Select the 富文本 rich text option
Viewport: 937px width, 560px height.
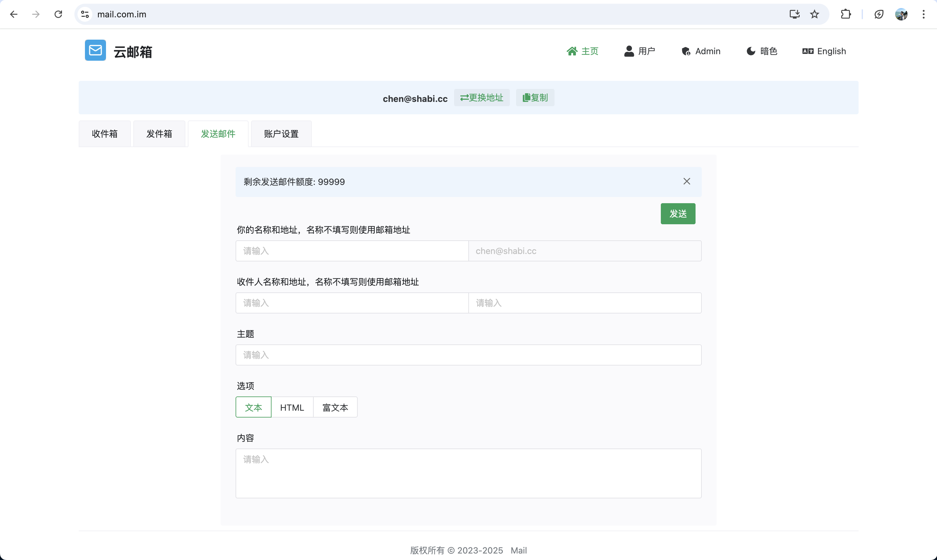335,407
